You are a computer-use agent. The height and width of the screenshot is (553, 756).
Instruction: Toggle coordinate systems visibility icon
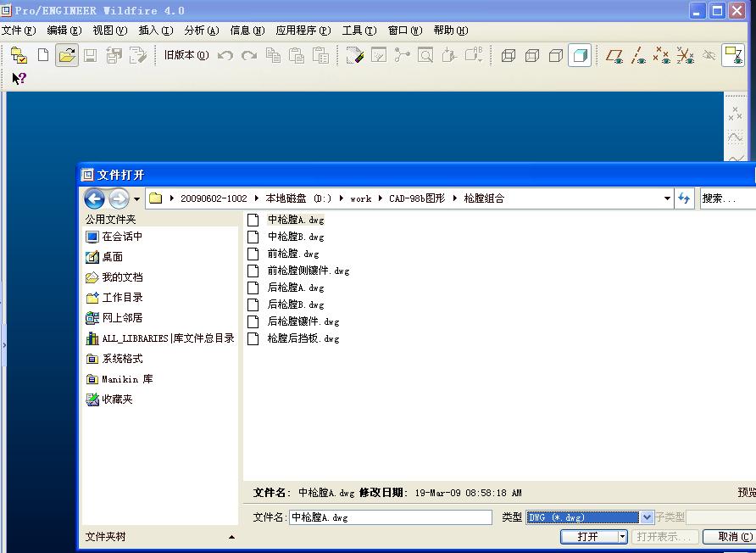(685, 55)
